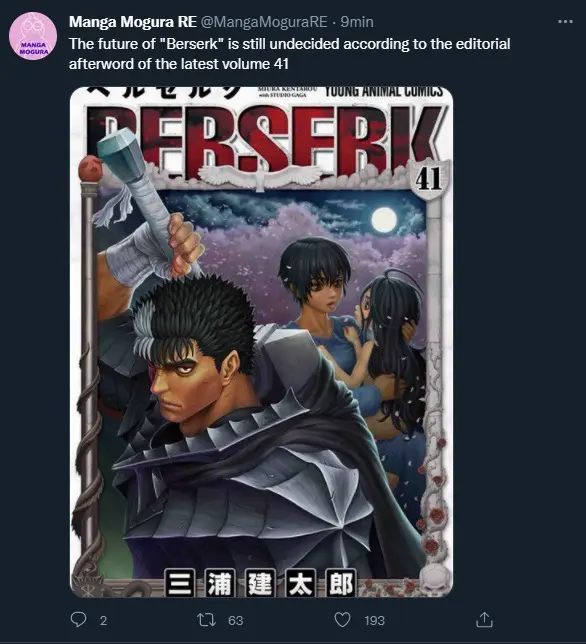Screen dimensions: 586x644
Task: Click the Manga Mogura RE display name
Action: click(133, 22)
